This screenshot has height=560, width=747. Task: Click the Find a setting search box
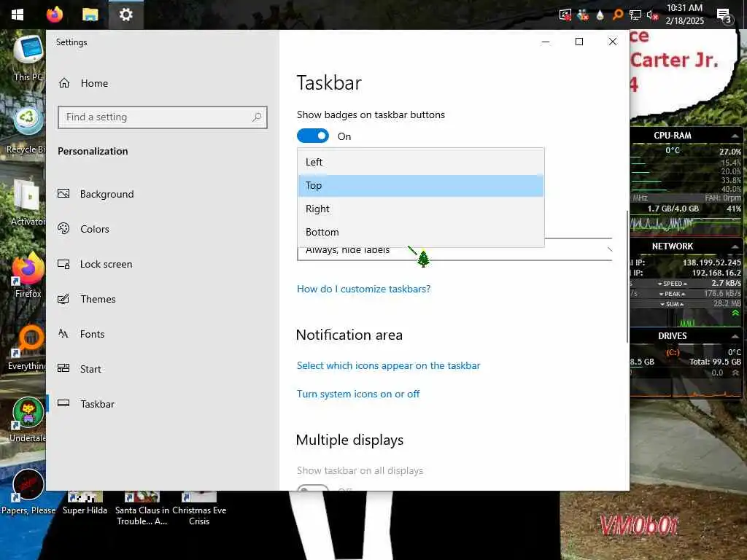pyautogui.click(x=163, y=117)
